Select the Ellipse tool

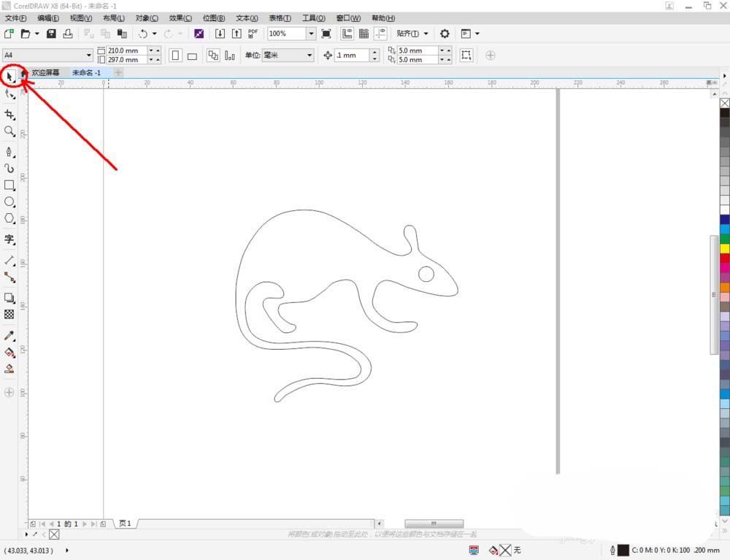(9, 202)
